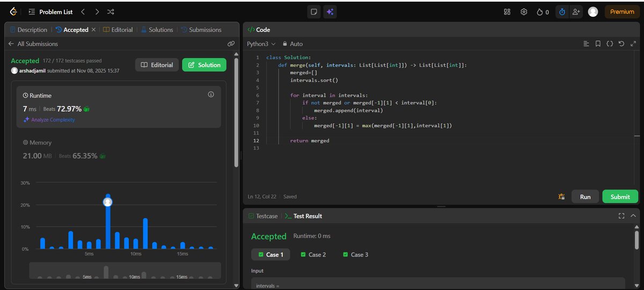Open the Python3 language dropdown

[x=261, y=44]
